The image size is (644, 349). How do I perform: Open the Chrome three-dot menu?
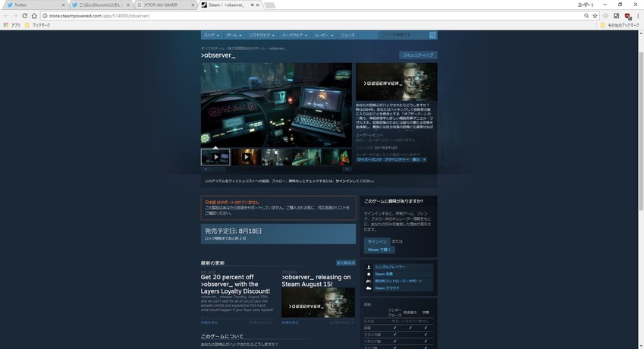(x=638, y=16)
